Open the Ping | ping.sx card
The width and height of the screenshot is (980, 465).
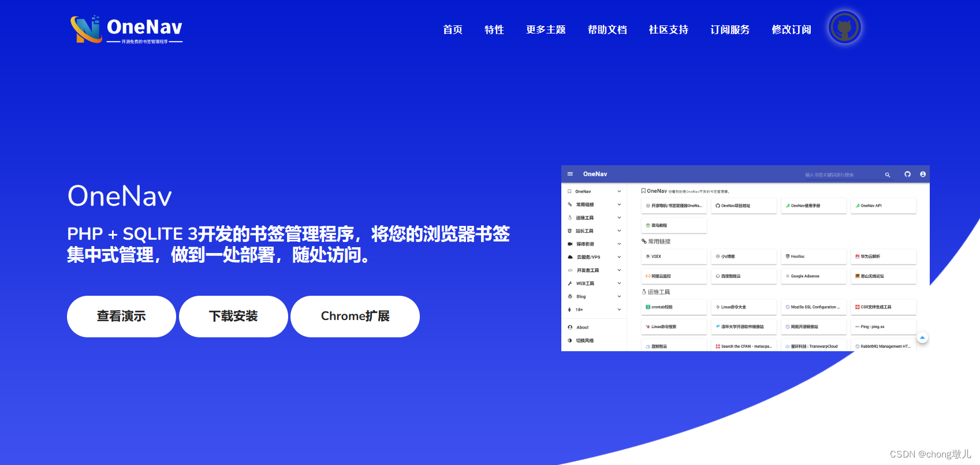(x=884, y=327)
